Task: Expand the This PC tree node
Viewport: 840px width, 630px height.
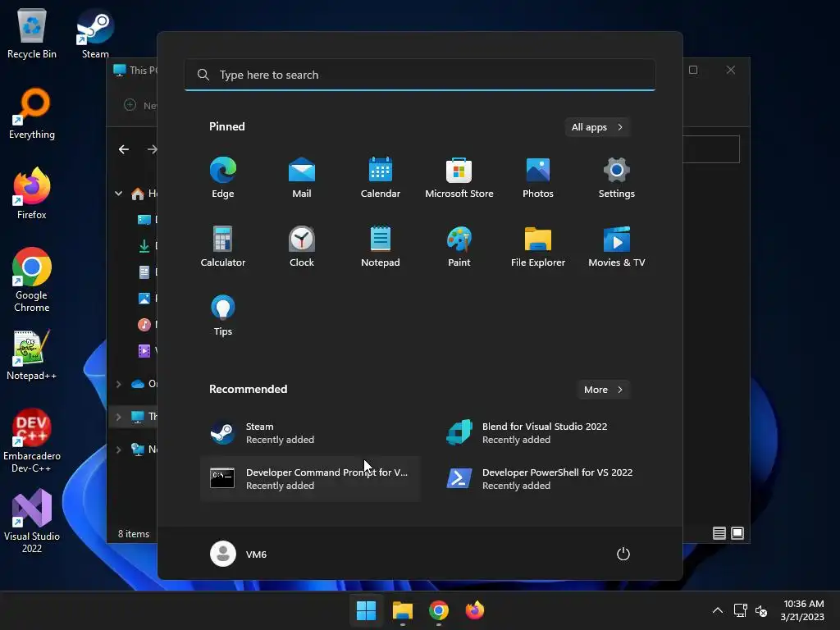Action: (118, 416)
